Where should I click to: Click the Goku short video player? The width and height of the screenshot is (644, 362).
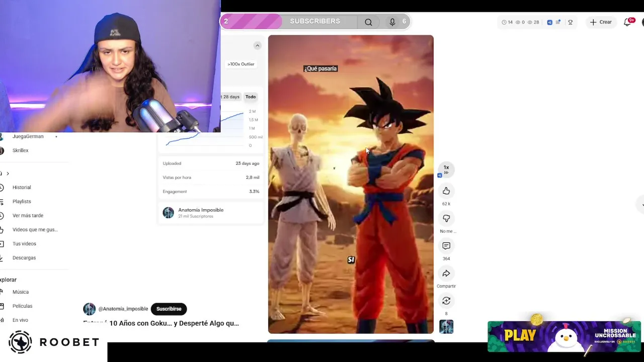click(x=351, y=184)
